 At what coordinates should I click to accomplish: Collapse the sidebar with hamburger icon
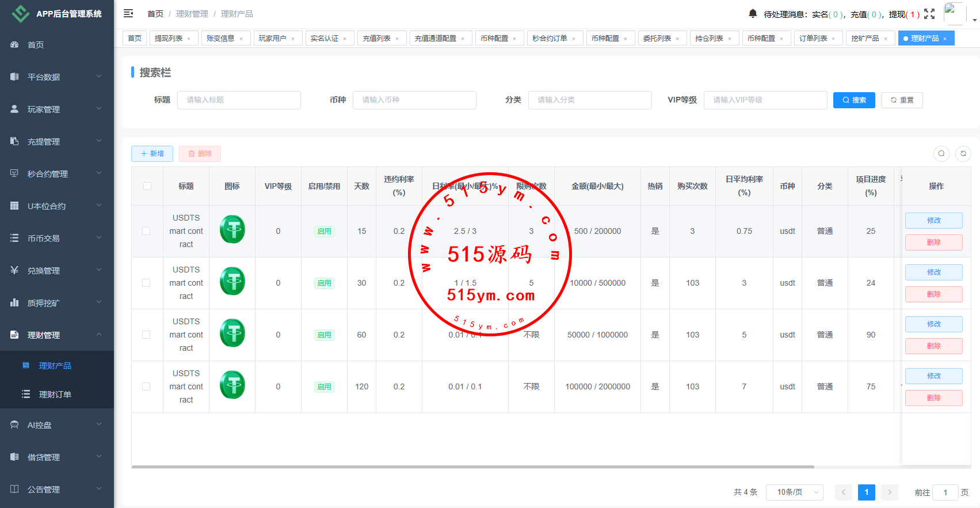click(128, 13)
